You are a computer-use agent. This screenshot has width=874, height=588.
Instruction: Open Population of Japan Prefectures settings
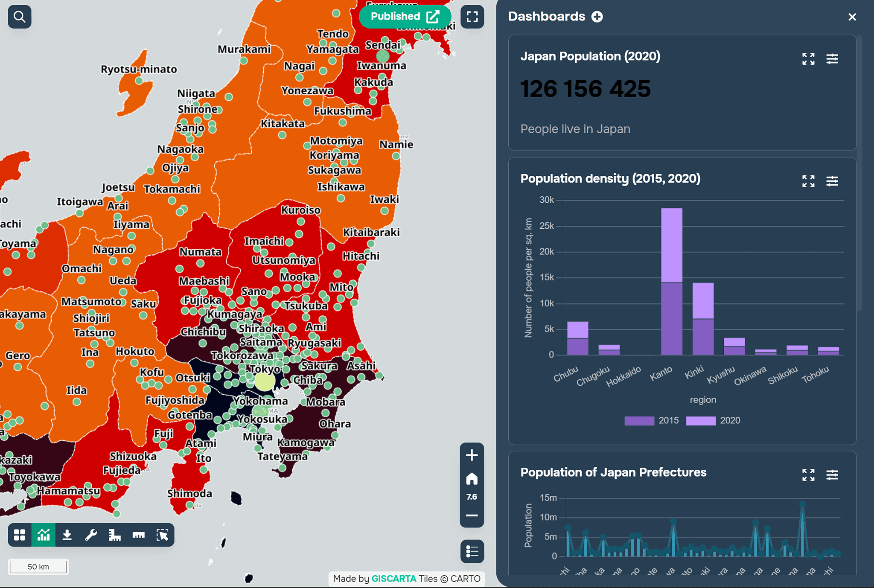click(x=832, y=475)
